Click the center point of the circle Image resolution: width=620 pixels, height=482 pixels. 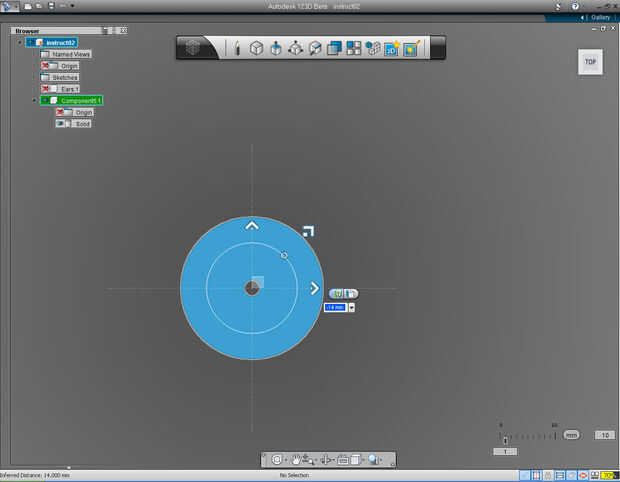pyautogui.click(x=252, y=288)
